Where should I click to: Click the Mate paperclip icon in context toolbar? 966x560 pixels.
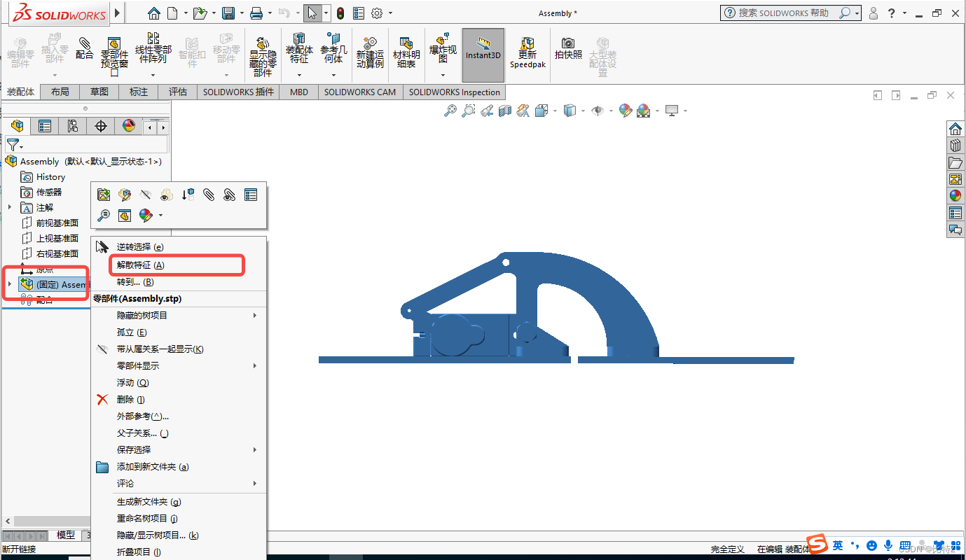[209, 195]
